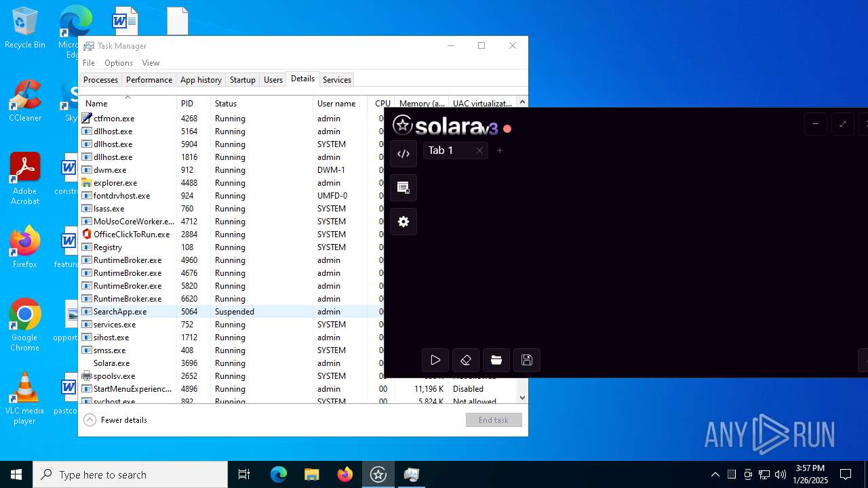868x488 pixels.
Task: Click the process list scroll-down arrow
Action: (x=522, y=398)
